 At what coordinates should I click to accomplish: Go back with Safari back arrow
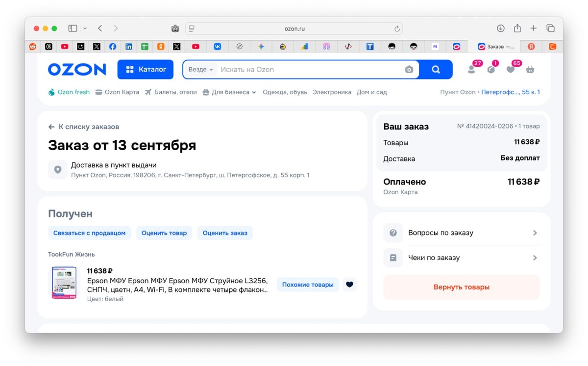(x=100, y=28)
